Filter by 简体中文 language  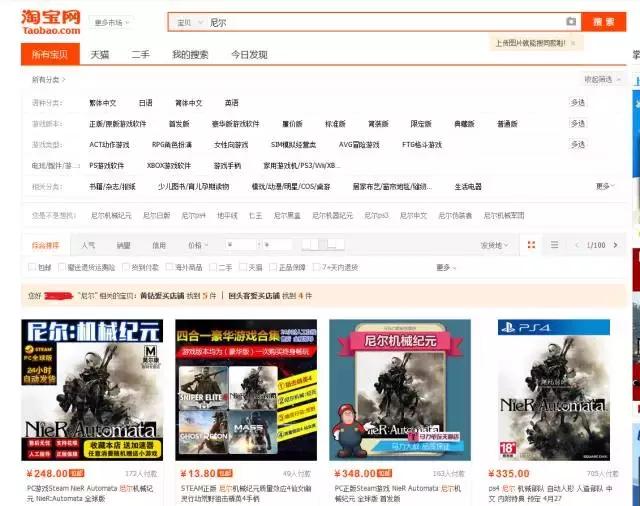189,103
